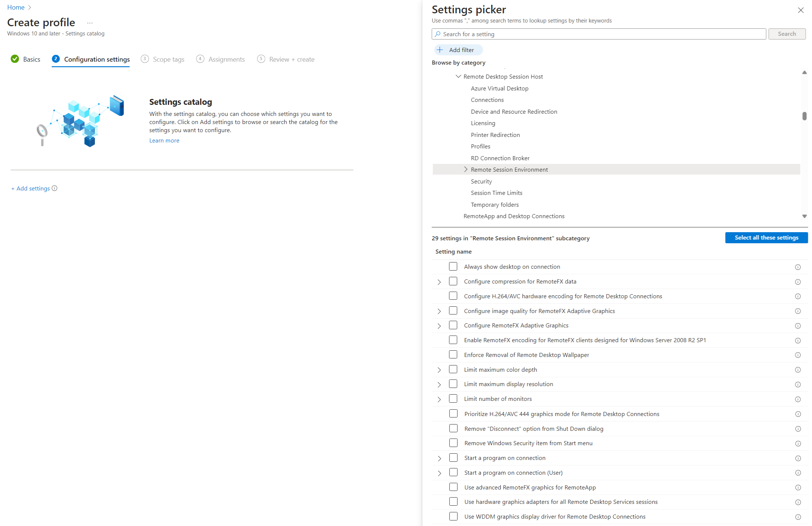
Task: Click the ellipsis next to Create profile
Action: click(90, 23)
